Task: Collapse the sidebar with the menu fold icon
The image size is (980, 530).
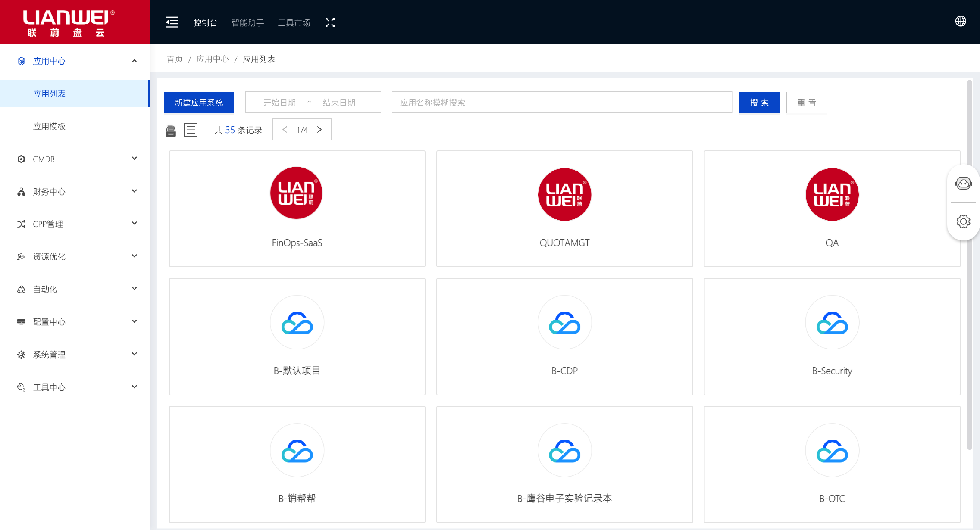Action: point(172,22)
